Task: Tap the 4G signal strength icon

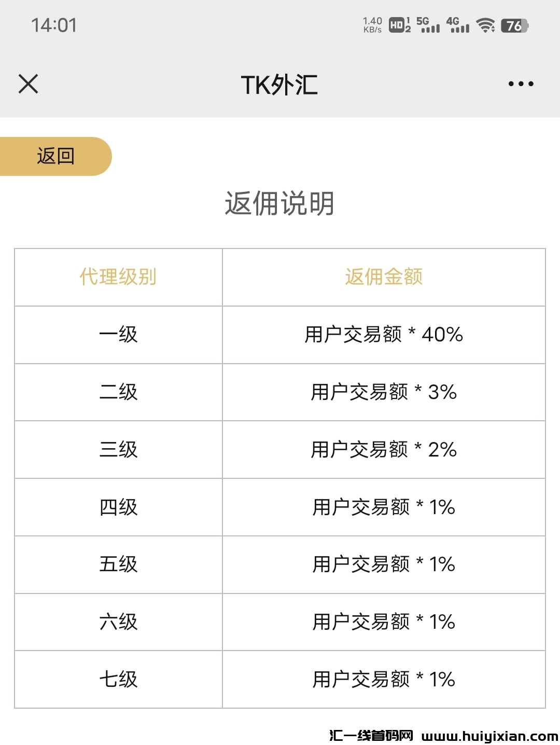Action: click(x=457, y=25)
